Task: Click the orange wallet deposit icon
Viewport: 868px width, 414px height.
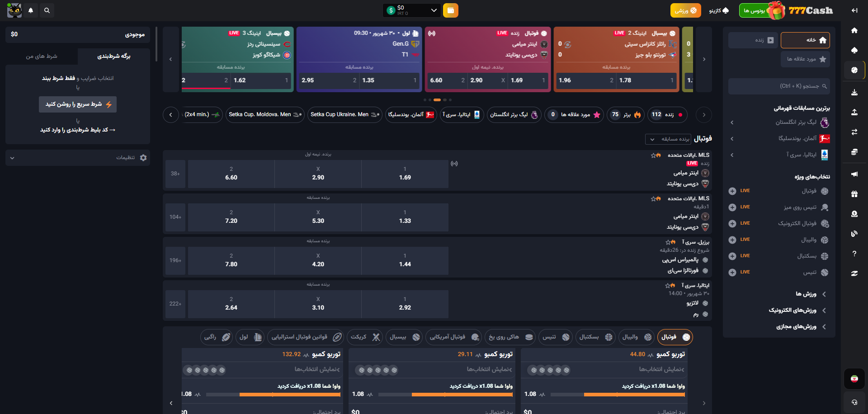Action: point(450,10)
